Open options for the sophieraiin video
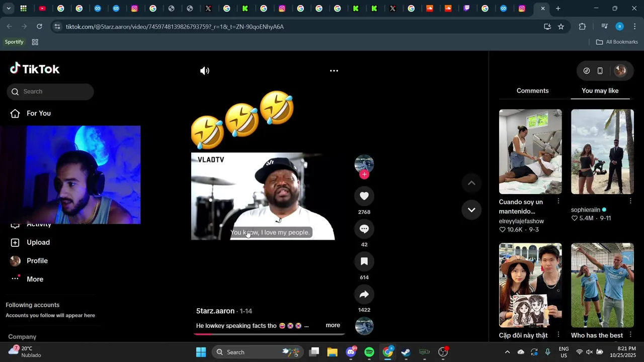 [630, 201]
